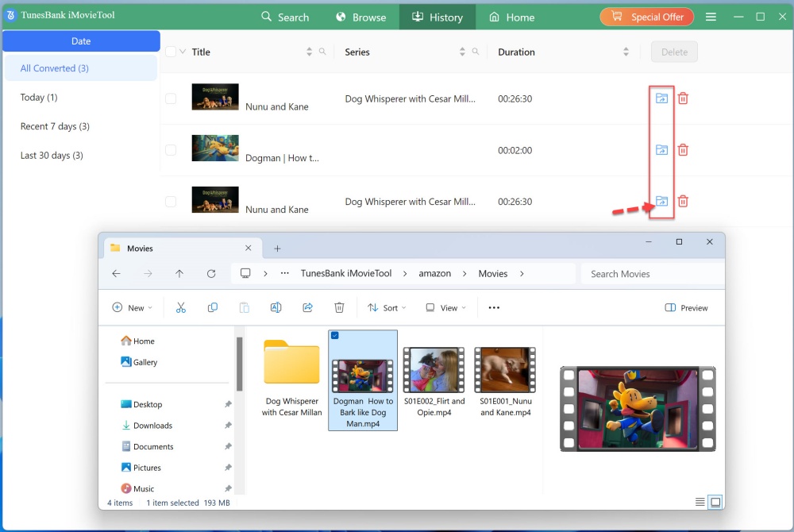This screenshot has width=794, height=532.
Task: Select the S01E002_Flirt and Opie.mp4 thumbnail
Action: pyautogui.click(x=434, y=370)
